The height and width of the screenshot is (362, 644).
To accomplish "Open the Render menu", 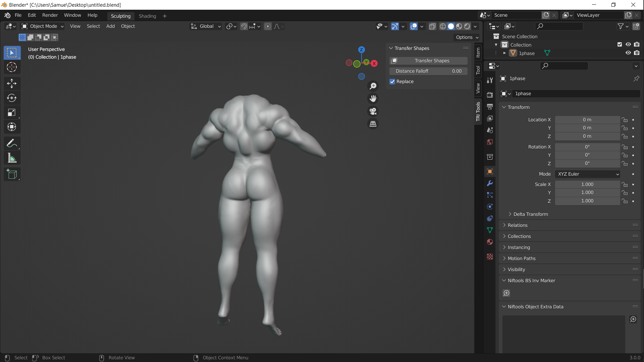I will pyautogui.click(x=50, y=15).
